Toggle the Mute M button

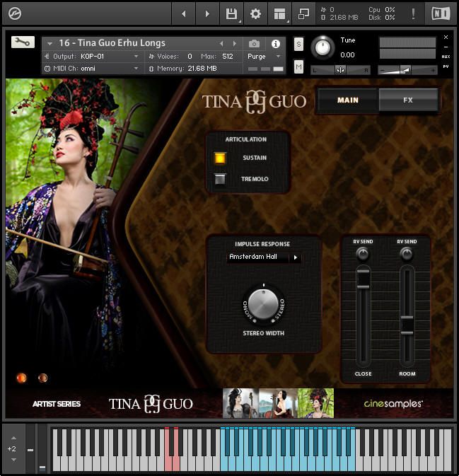tap(298, 66)
